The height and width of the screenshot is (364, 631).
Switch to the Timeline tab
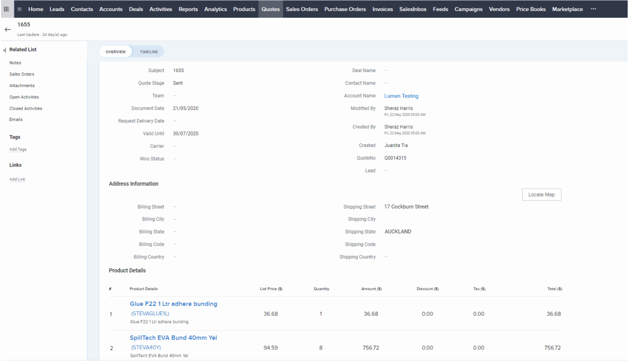coord(149,52)
